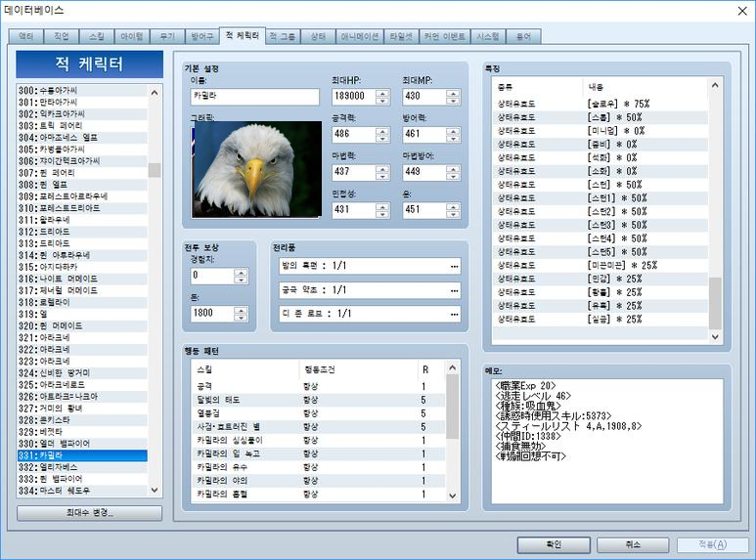
Task: Open ellipsis button of middle 전리품 slot
Action: pos(454,290)
